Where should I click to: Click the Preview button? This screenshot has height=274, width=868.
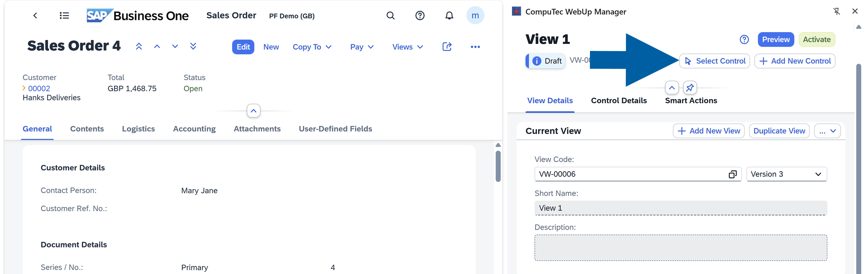776,40
